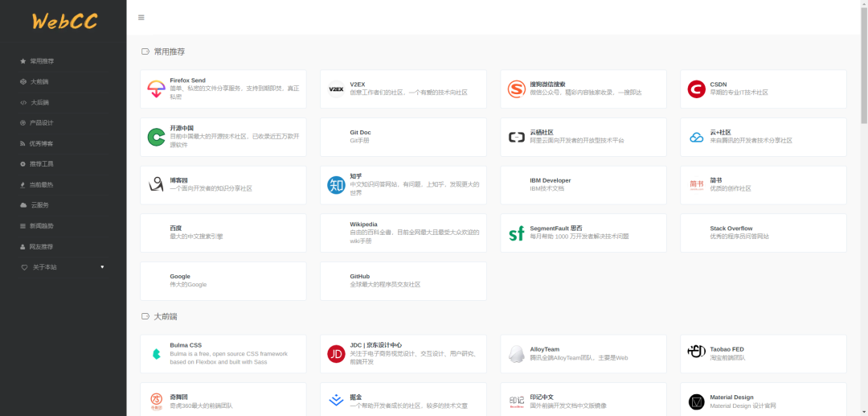Image resolution: width=868 pixels, height=416 pixels.
Task: Click the Bulma CSS logo icon
Action: (x=156, y=354)
